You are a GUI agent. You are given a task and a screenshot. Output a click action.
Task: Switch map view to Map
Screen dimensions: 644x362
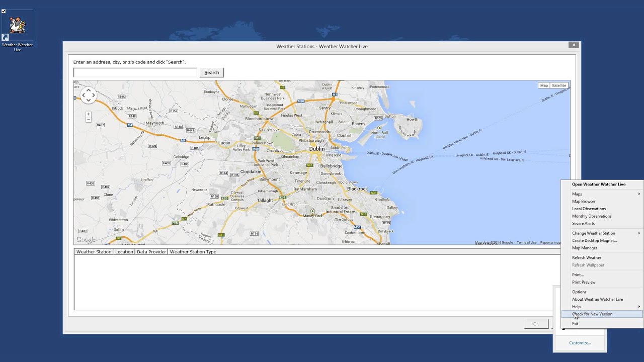click(x=544, y=85)
